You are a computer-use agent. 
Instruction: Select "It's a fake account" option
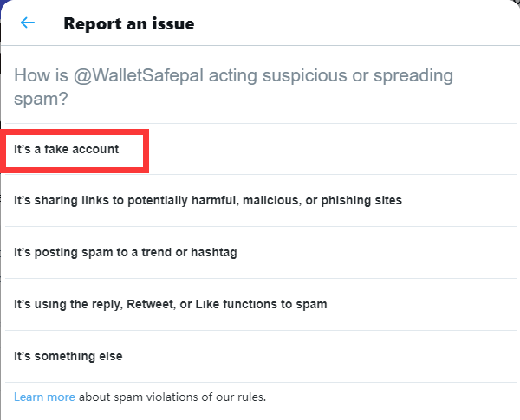tap(67, 149)
